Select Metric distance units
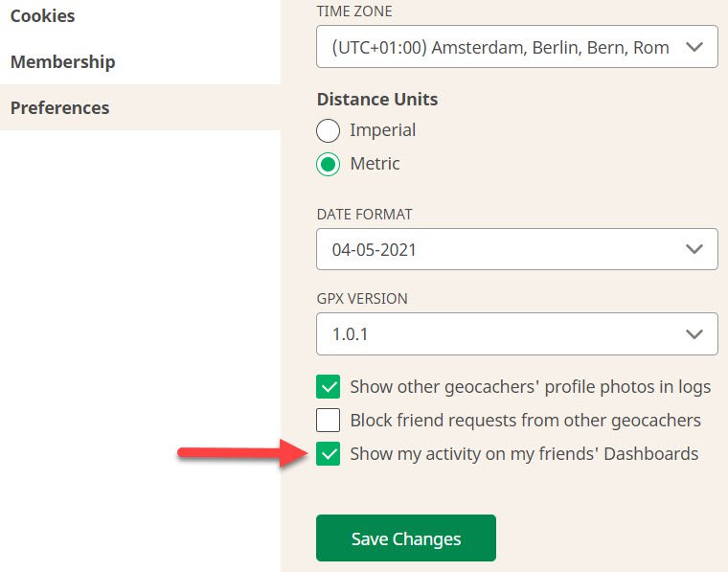The image size is (728, 572). [x=328, y=165]
